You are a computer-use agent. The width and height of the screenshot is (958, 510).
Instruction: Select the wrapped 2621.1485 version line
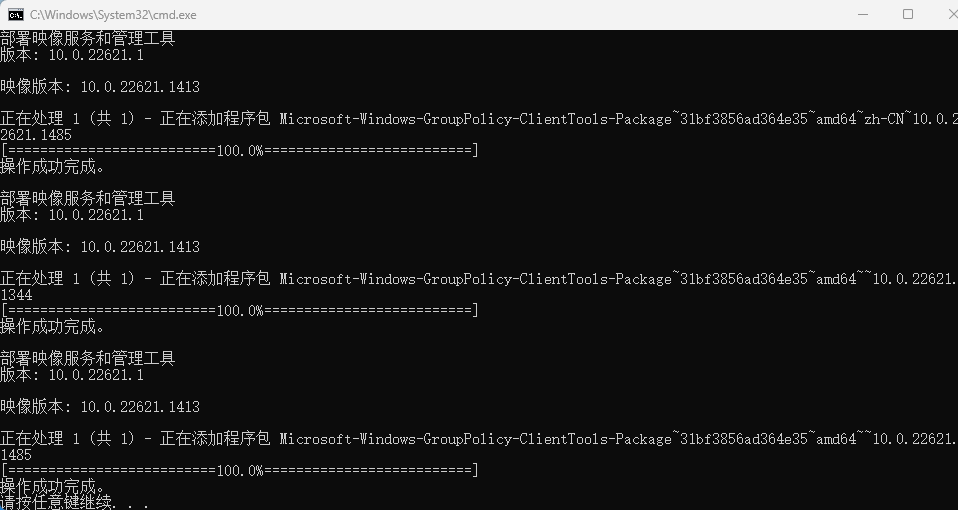click(35, 135)
